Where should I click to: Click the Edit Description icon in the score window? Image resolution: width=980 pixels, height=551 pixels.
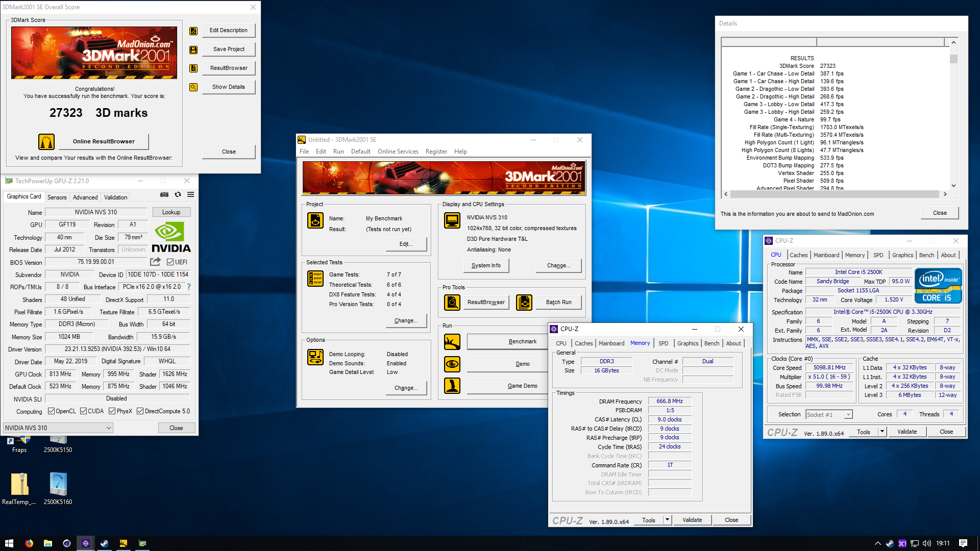(193, 31)
